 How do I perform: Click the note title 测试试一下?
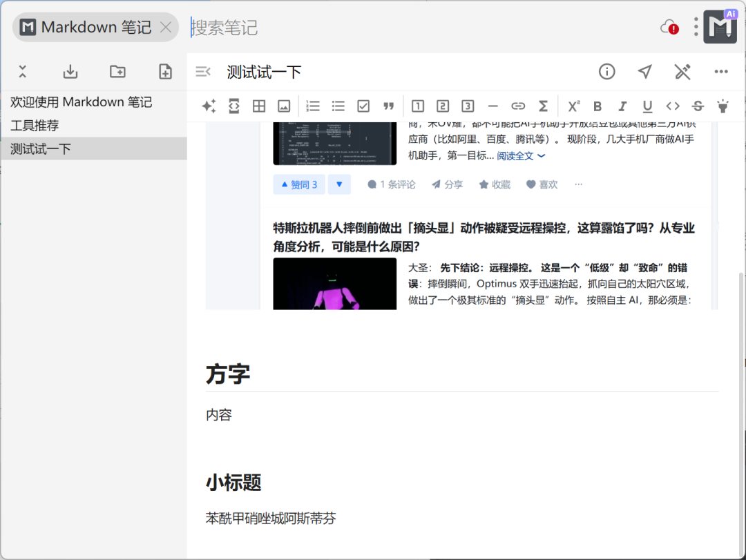tap(264, 72)
